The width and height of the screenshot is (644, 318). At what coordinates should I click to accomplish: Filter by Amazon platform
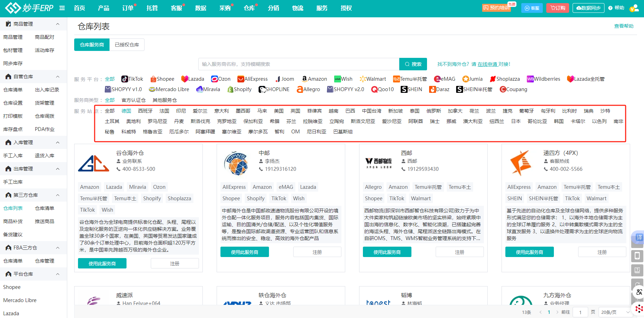tap(314, 79)
